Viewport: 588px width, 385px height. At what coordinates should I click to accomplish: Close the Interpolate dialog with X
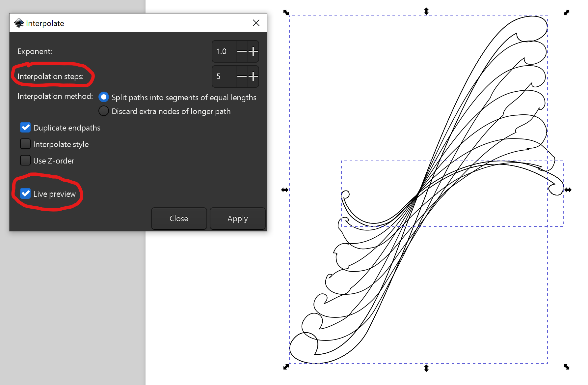tap(256, 23)
